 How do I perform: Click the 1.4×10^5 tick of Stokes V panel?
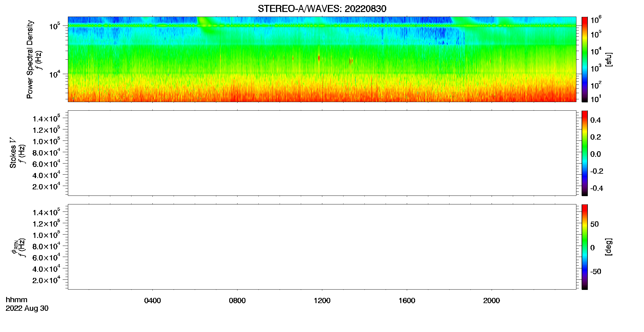click(46, 118)
